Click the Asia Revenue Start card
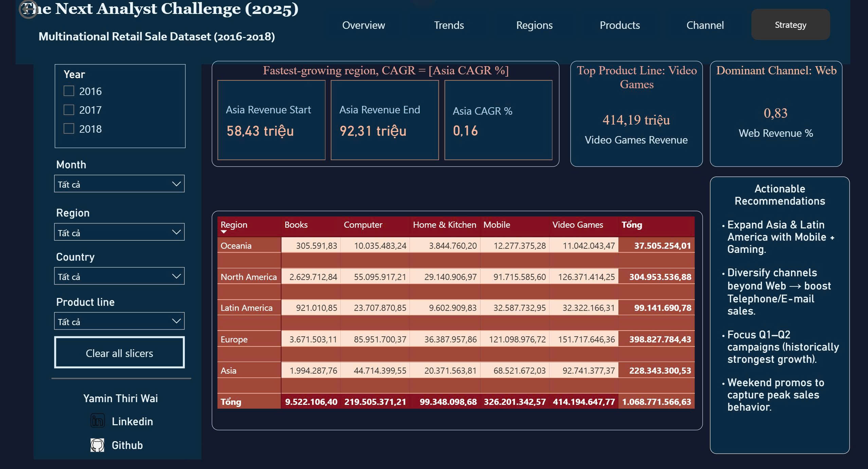 (271, 120)
